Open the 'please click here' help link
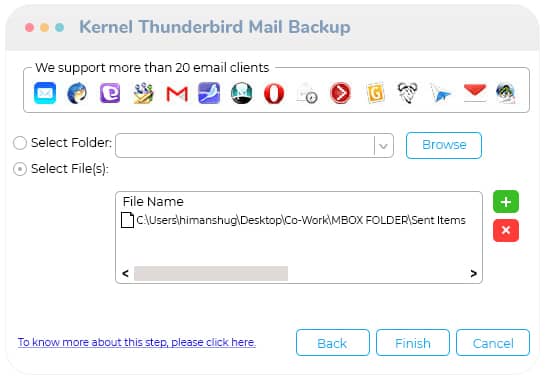This screenshot has width=545, height=380. (213, 342)
